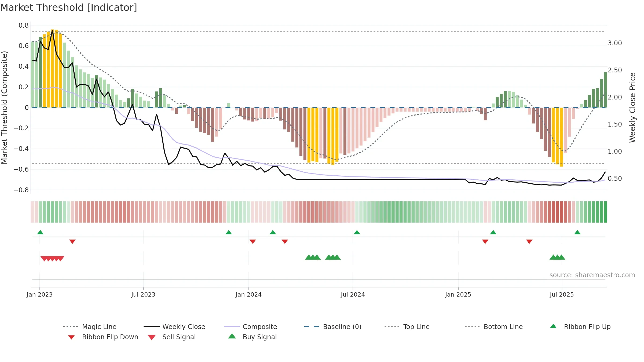Screen dimensions: 644x362
Task: Toggle the Top Line legend entry
Action: [x=407, y=327]
